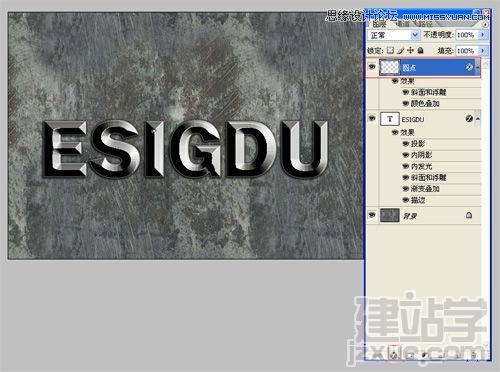Screen dimensions: 500x372
Task: Select the 渐变叠加 effect row label
Action: click(425, 189)
